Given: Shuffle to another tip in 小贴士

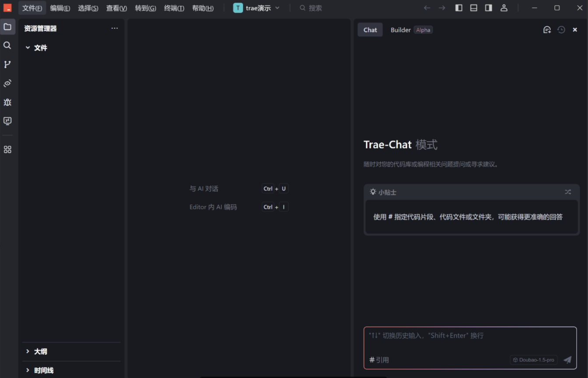Looking at the screenshot, I should click(x=568, y=192).
